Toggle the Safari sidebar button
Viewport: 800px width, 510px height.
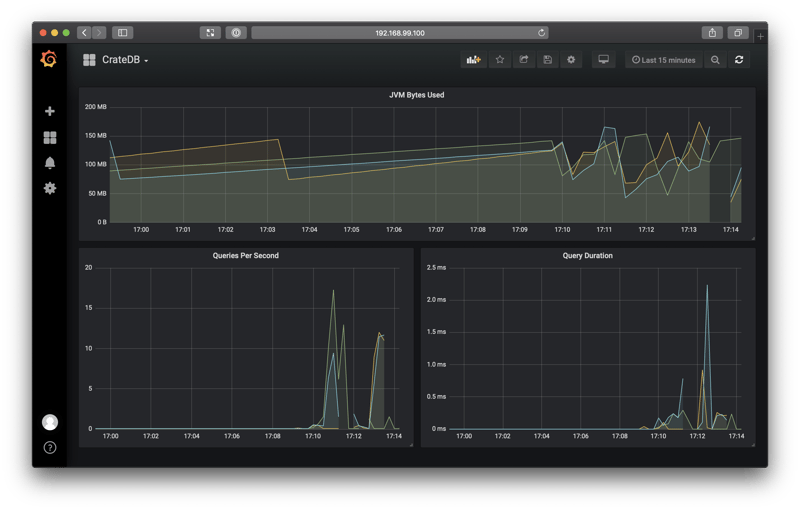[x=122, y=33]
